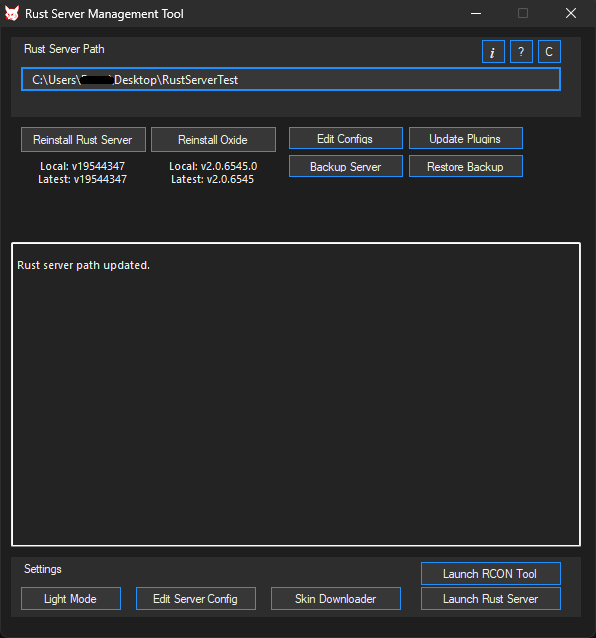Open the Skin Downloader
Viewport: 596px width, 638px height.
pyautogui.click(x=336, y=599)
